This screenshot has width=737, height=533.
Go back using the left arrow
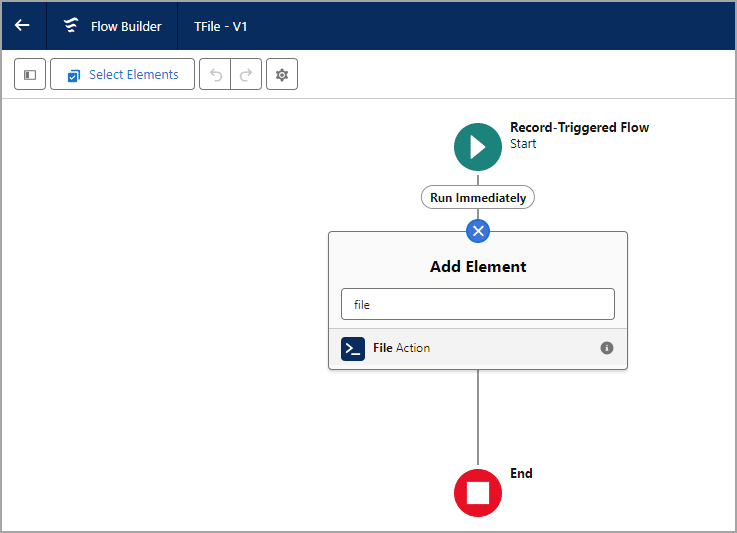click(22, 25)
